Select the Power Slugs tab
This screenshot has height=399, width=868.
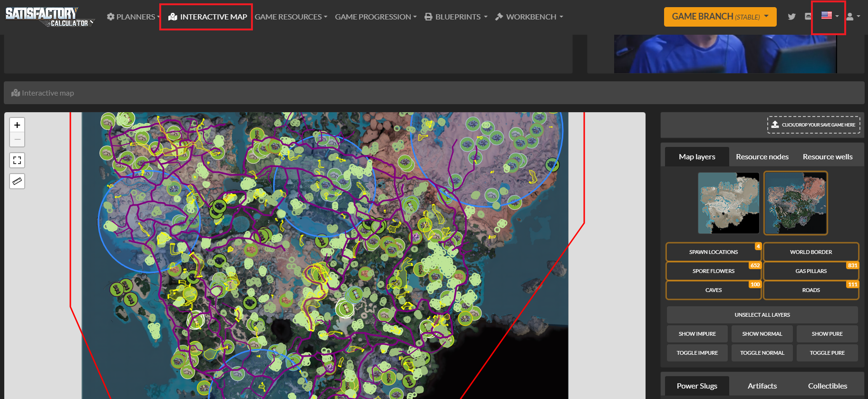(x=697, y=386)
